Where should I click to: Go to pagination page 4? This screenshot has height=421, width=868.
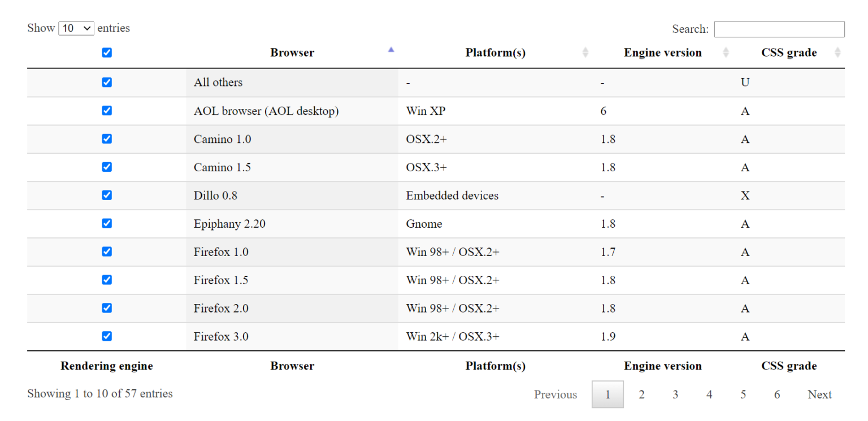coord(709,394)
